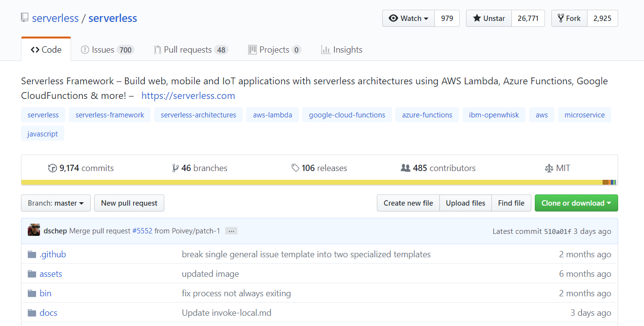Fork the repository
The height and width of the screenshot is (326, 644).
[569, 18]
